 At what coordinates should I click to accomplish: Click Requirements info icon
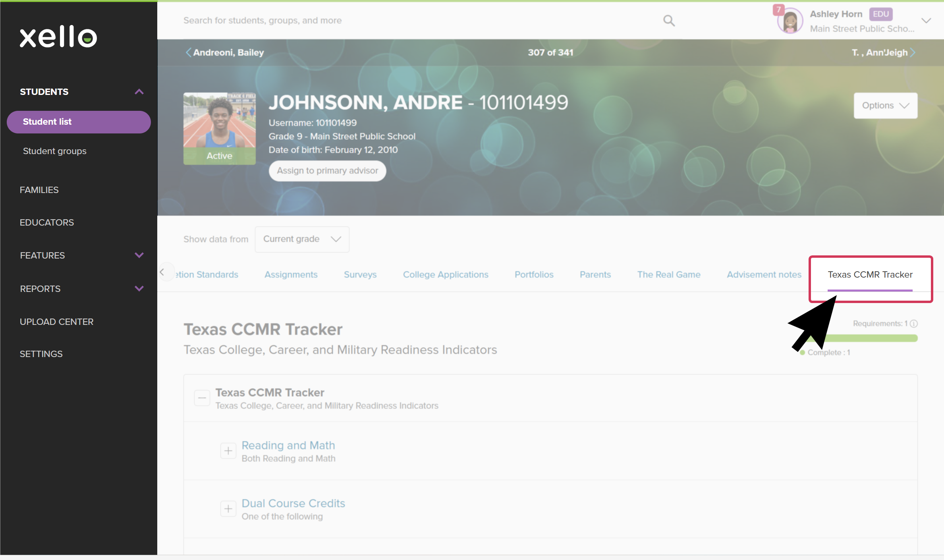[x=914, y=324]
